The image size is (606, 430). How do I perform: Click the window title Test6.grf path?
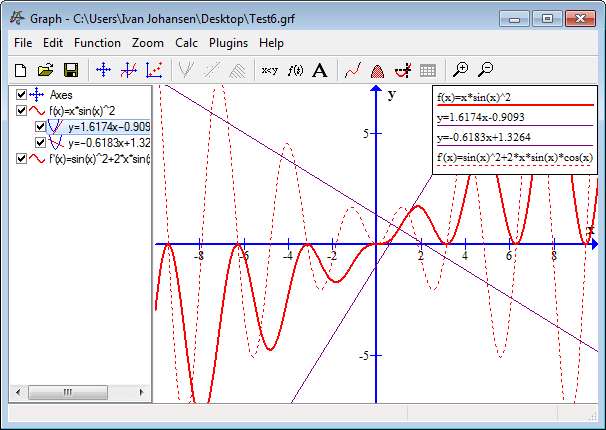(184, 19)
